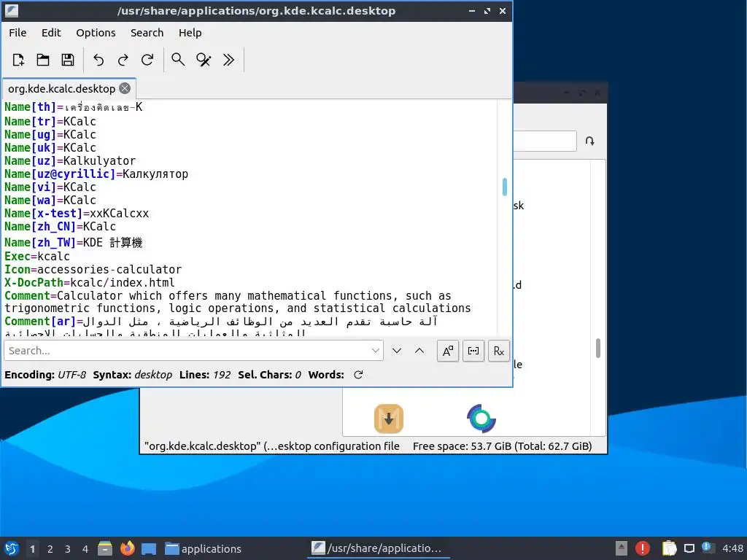This screenshot has height=560, width=747.
Task: Click the file manager scrollbar handle
Action: (x=598, y=348)
